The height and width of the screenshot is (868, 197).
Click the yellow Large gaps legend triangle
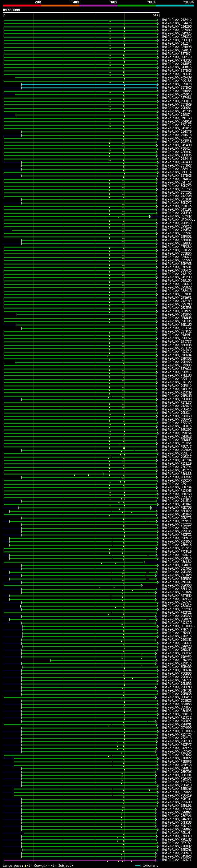pos(25,865)
